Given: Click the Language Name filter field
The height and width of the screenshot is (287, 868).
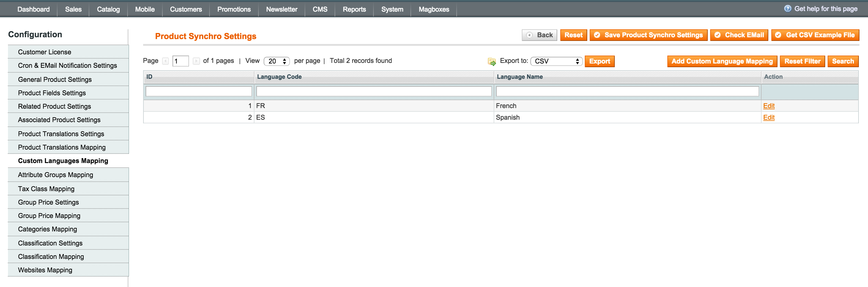Looking at the screenshot, I should [x=627, y=91].
